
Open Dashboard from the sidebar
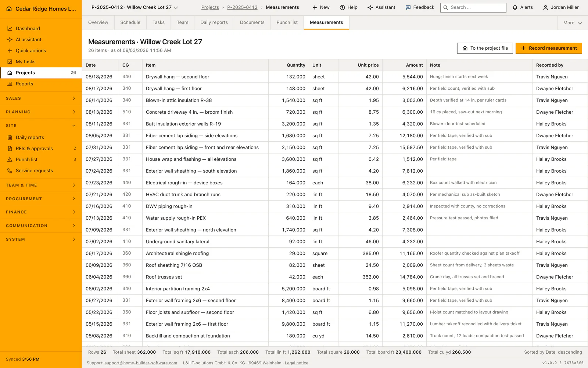click(41, 28)
